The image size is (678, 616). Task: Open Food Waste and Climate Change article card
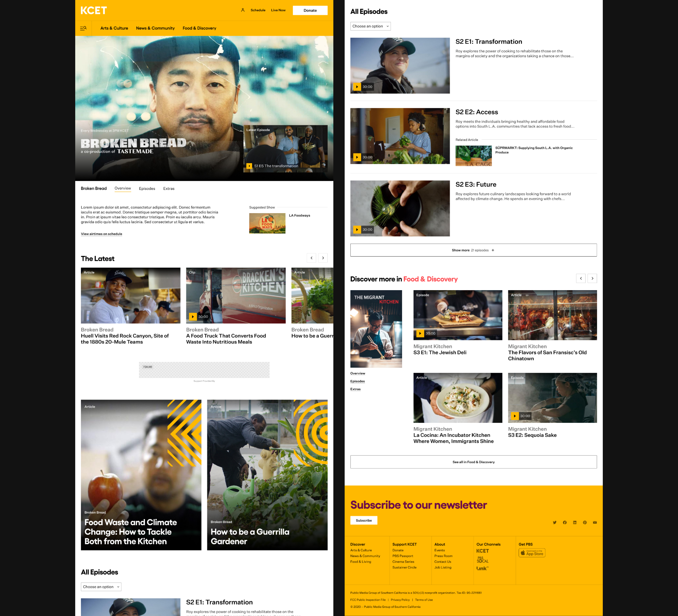141,475
